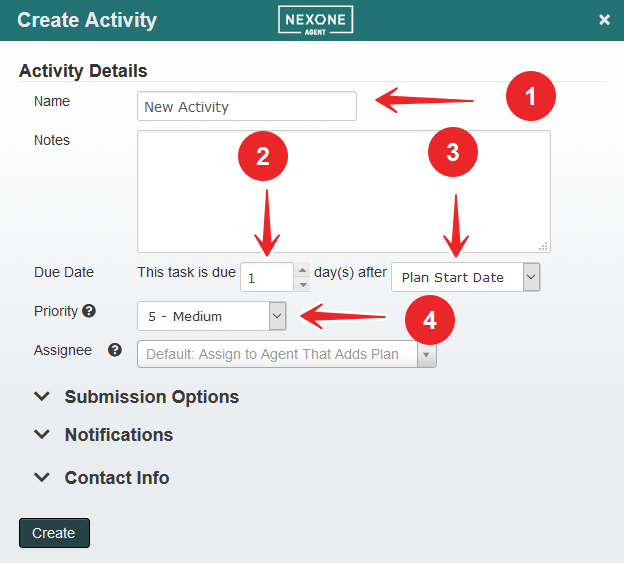Click the Notes resize handle corner
The height and width of the screenshot is (563, 624).
(543, 245)
